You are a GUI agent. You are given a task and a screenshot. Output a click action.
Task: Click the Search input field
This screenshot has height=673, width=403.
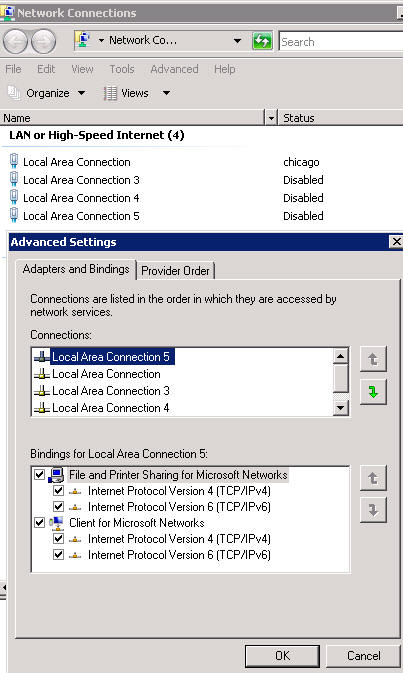click(341, 42)
